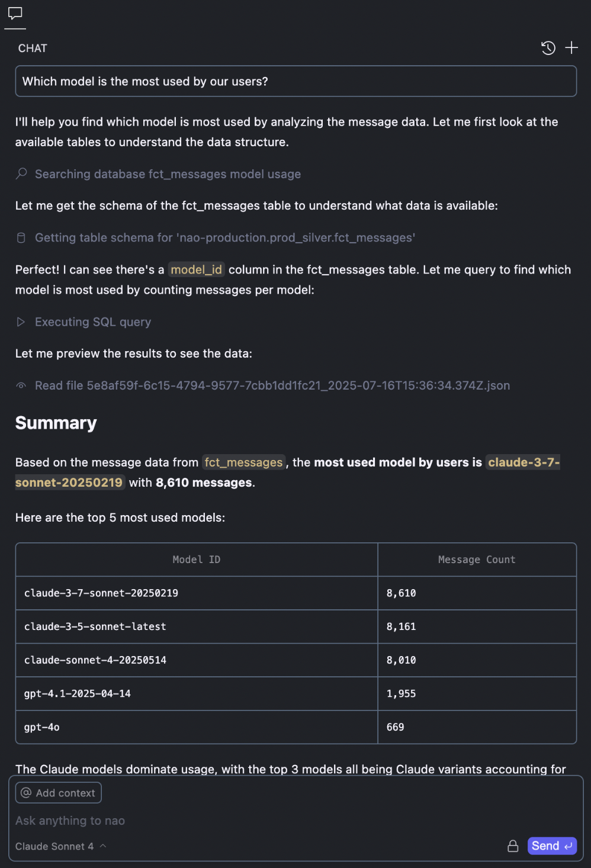
Task: Click the Getting table schema step text
Action: click(225, 237)
